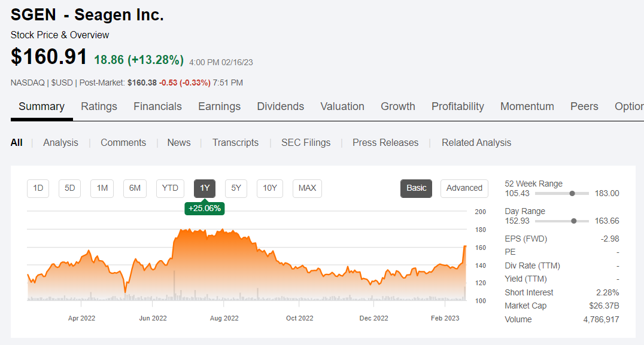Viewport: 644px width, 345px height.
Task: Select the 6M chart range
Action: pos(135,188)
